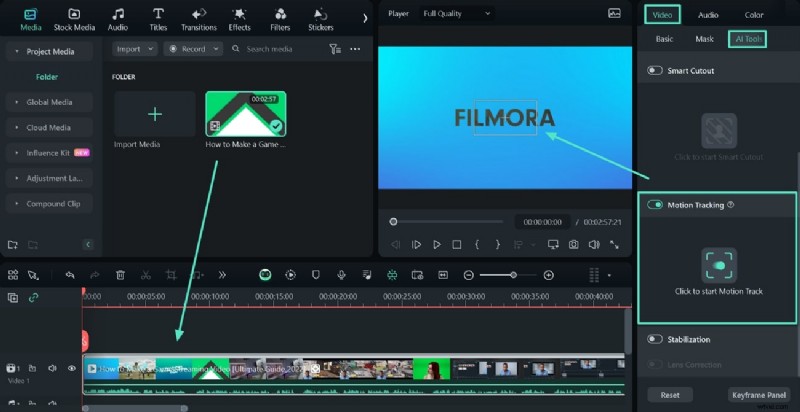This screenshot has height=412, width=800.
Task: Play the preview video
Action: pyautogui.click(x=437, y=245)
